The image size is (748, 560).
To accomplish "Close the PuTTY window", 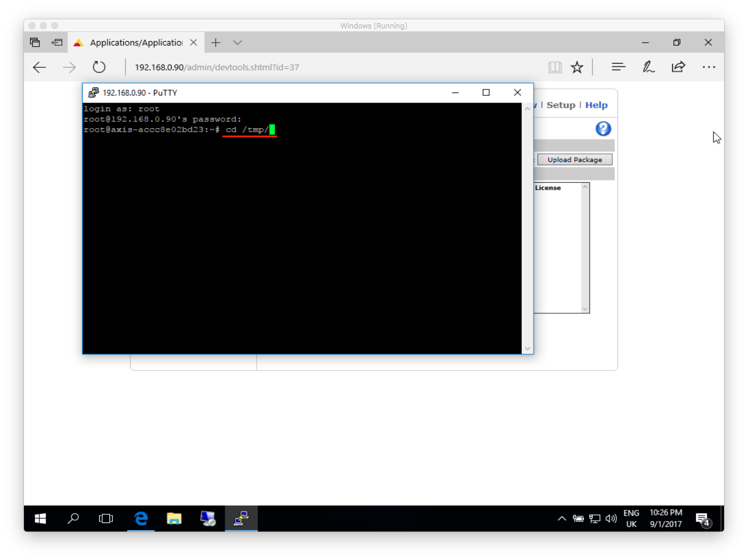I will (x=517, y=92).
